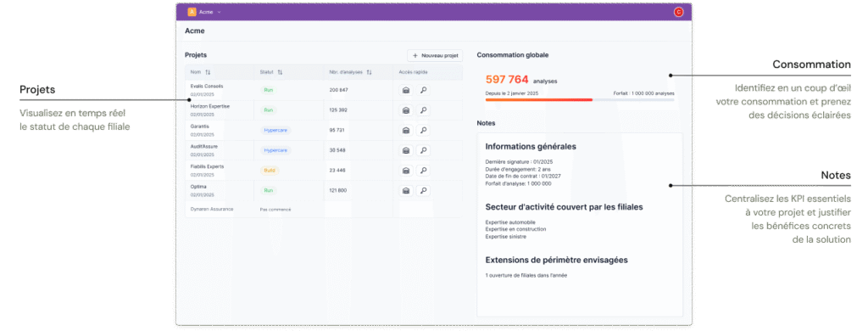Click the magnifier icon for Audit'Assure

424,150
